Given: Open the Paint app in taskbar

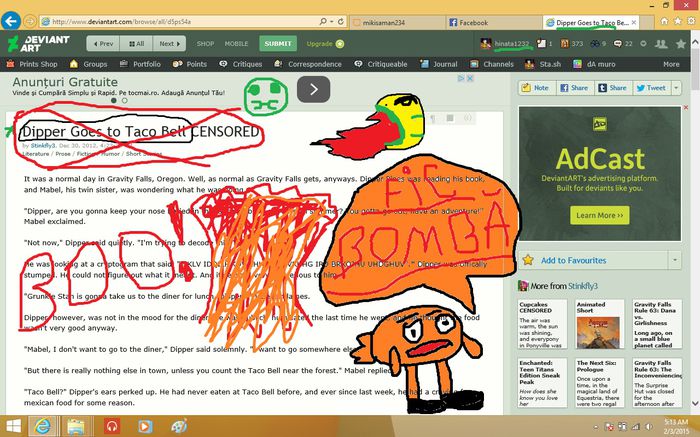Looking at the screenshot, I should pyautogui.click(x=179, y=426).
